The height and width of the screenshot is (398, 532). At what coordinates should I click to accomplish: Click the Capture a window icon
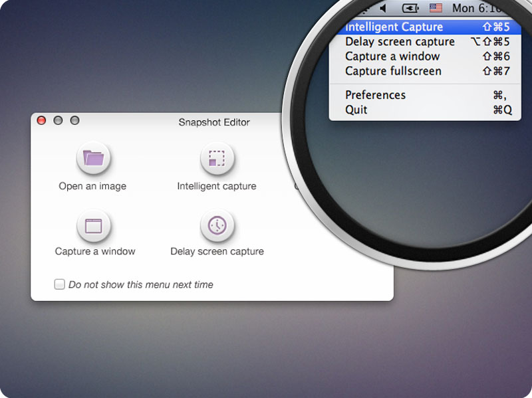tap(93, 226)
